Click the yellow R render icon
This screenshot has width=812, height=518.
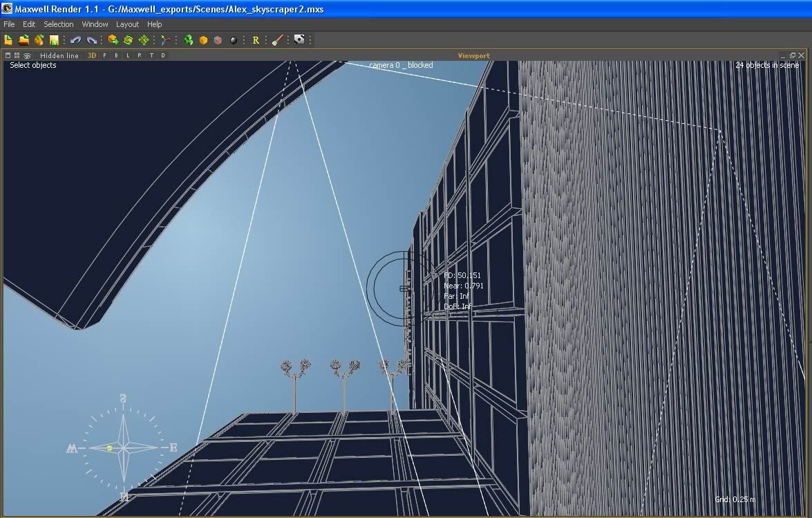(x=256, y=40)
